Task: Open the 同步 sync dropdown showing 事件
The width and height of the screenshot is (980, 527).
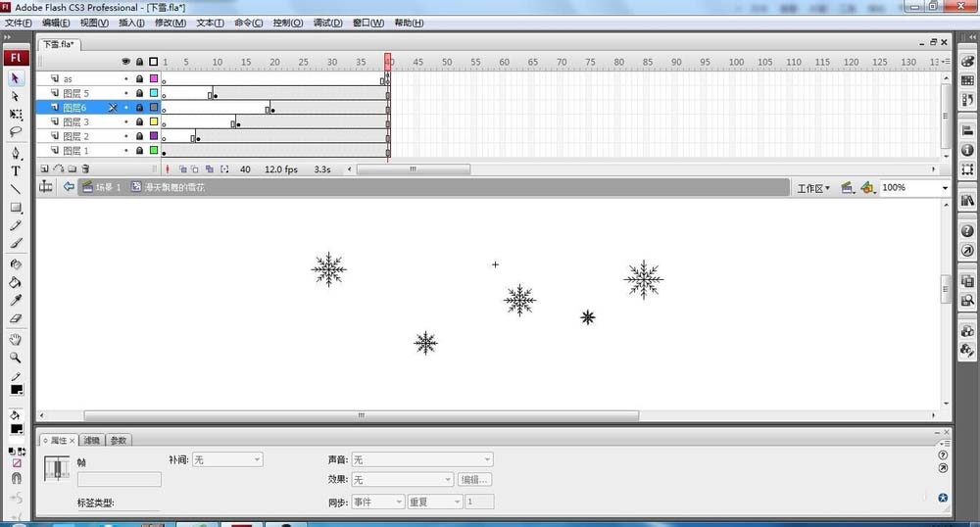Action: coord(378,502)
